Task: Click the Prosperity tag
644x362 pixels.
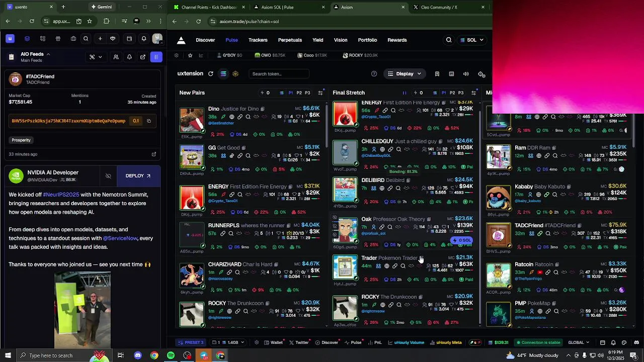Action: pos(21,140)
